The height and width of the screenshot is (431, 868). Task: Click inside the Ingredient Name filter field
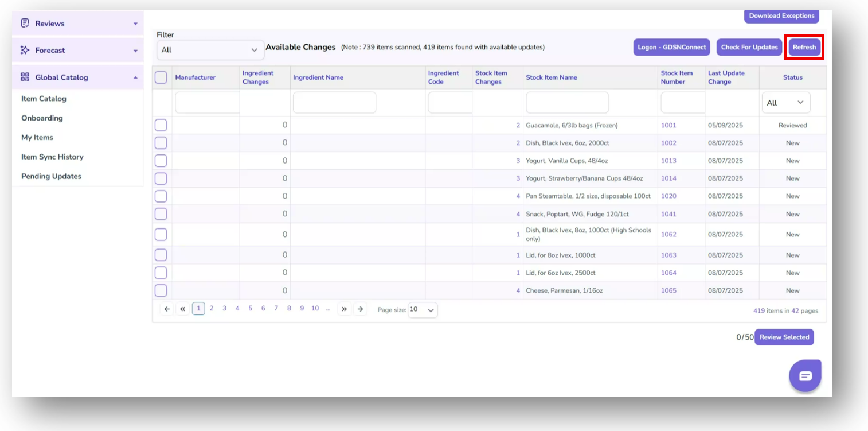pyautogui.click(x=334, y=102)
